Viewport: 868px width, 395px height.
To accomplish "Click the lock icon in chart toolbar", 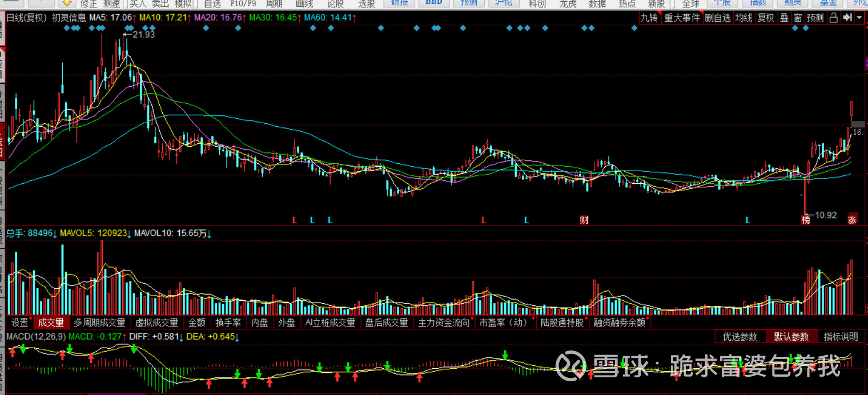I will [x=834, y=18].
